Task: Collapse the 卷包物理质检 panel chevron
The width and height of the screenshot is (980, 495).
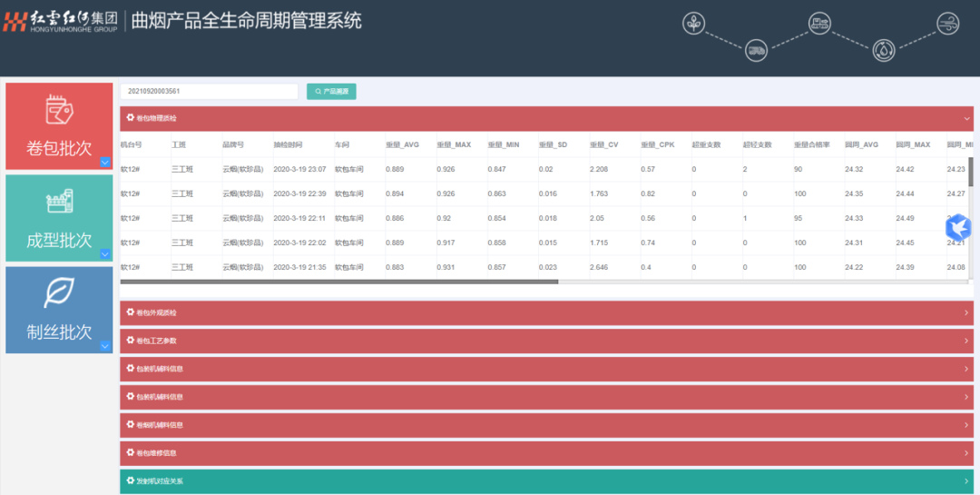Action: (x=966, y=118)
